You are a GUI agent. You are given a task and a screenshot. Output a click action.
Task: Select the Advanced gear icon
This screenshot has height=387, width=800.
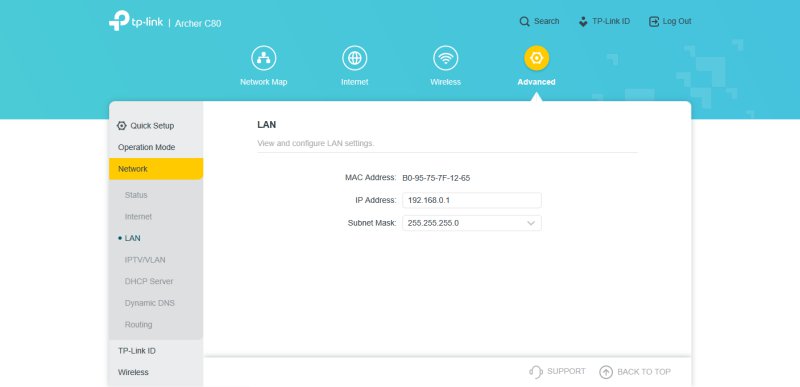[x=536, y=58]
